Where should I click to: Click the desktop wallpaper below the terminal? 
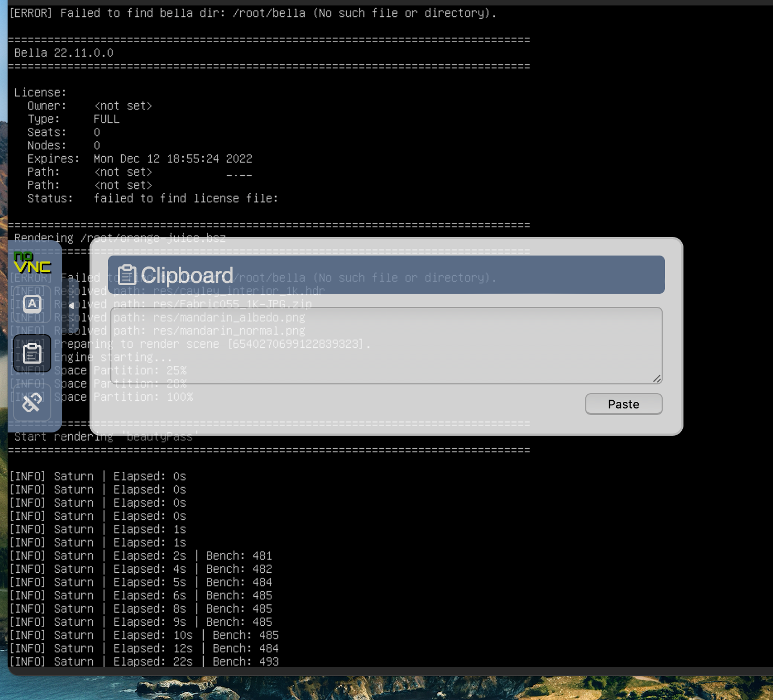pyautogui.click(x=382, y=688)
